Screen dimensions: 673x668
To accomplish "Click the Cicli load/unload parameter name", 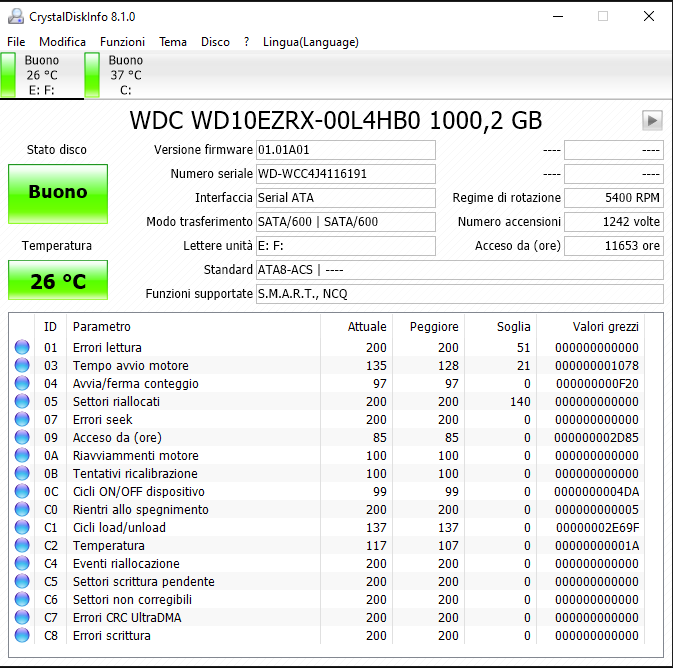I will tap(119, 528).
